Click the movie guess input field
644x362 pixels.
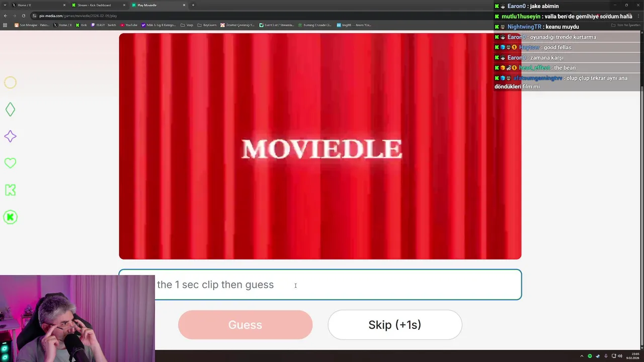point(320,285)
